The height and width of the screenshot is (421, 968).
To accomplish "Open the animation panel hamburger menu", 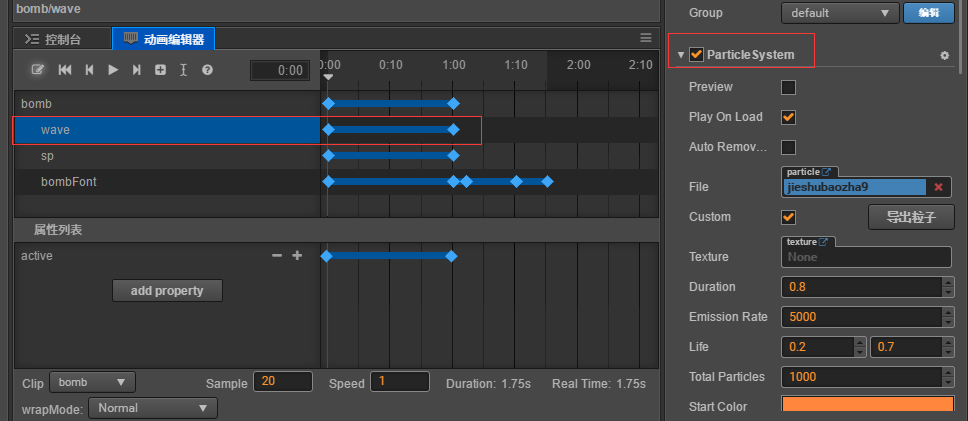I will tap(646, 37).
